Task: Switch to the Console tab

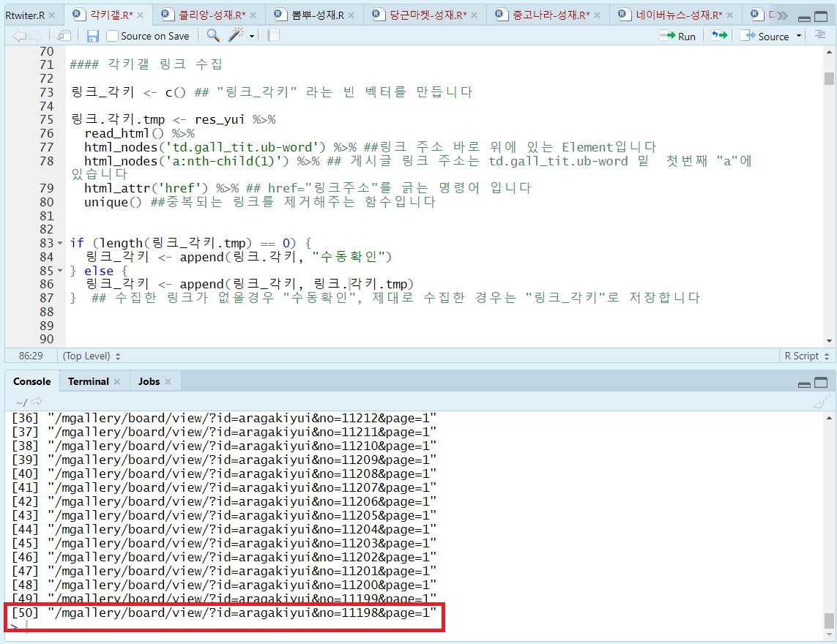Action: pos(32,381)
